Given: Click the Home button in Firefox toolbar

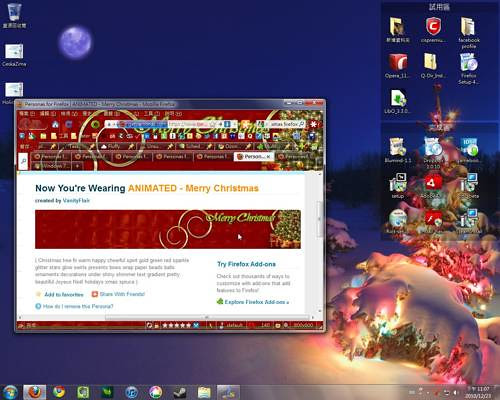Looking at the screenshot, I should tap(55, 125).
